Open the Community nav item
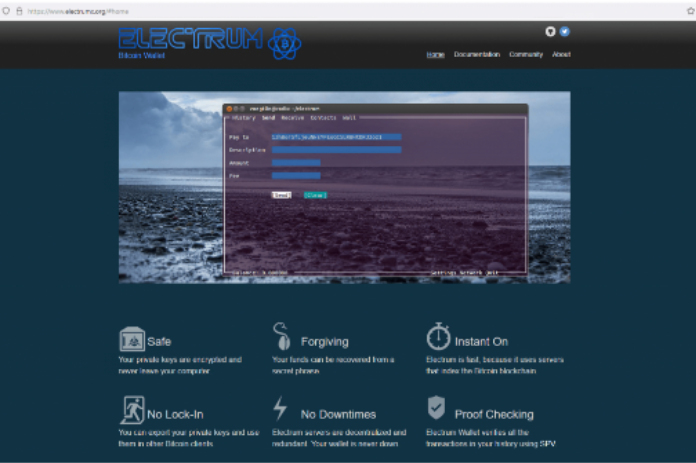 [526, 54]
